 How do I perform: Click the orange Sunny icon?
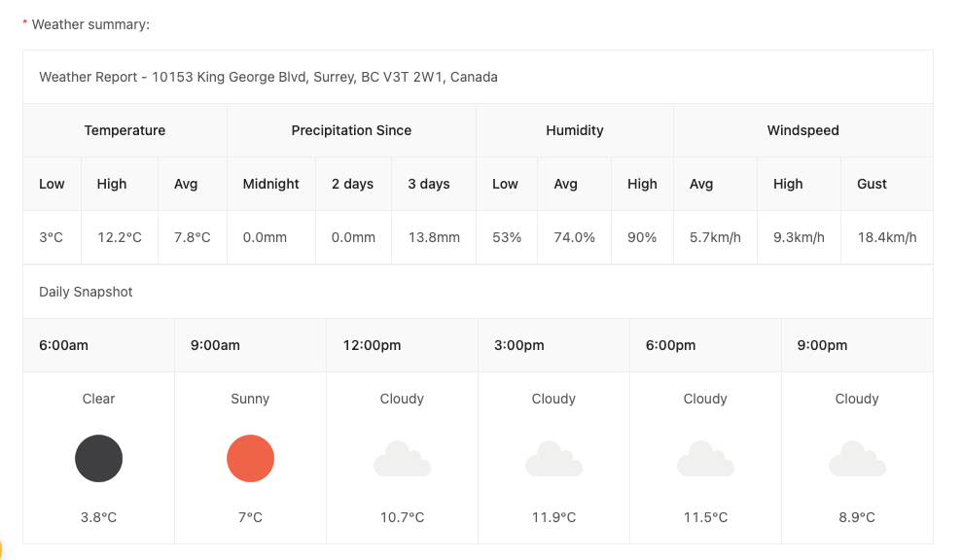click(250, 458)
